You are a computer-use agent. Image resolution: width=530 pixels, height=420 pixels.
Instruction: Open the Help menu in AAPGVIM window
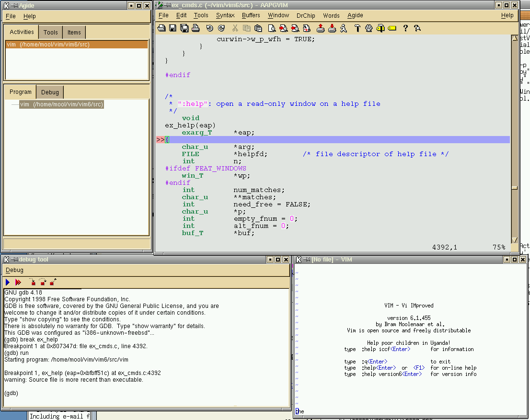[507, 15]
